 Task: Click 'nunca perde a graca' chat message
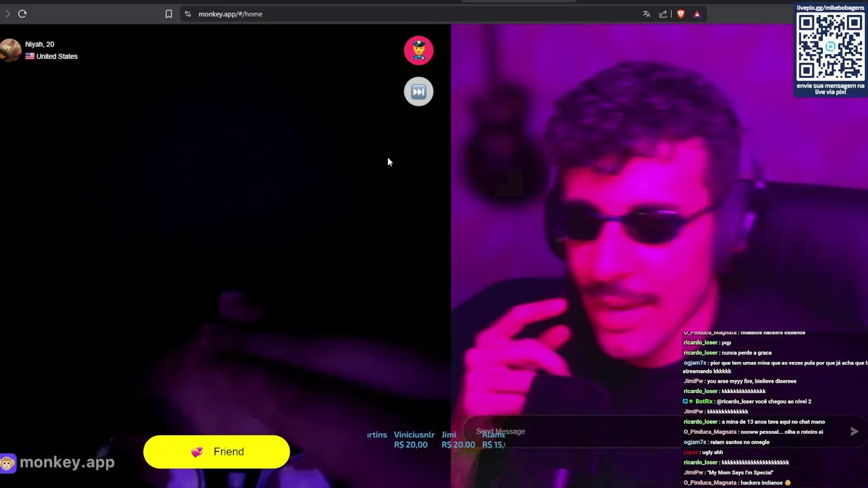728,352
